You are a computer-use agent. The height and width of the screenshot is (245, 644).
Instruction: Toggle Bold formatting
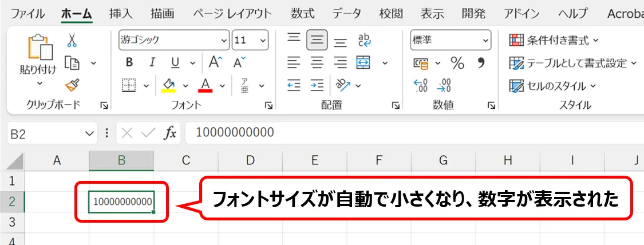click(129, 62)
